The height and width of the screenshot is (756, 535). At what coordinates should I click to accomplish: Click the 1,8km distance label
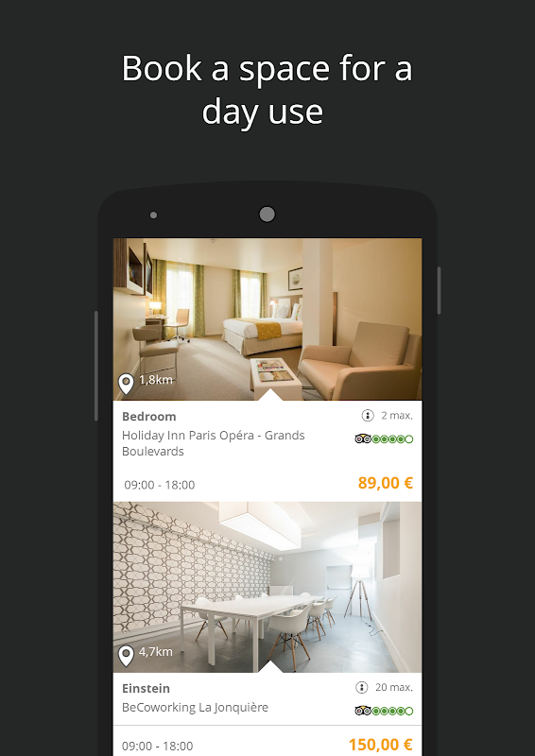pos(156,380)
